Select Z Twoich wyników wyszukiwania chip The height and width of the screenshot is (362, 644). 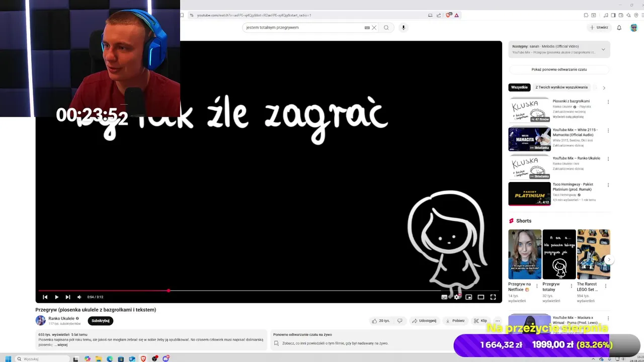[561, 87]
